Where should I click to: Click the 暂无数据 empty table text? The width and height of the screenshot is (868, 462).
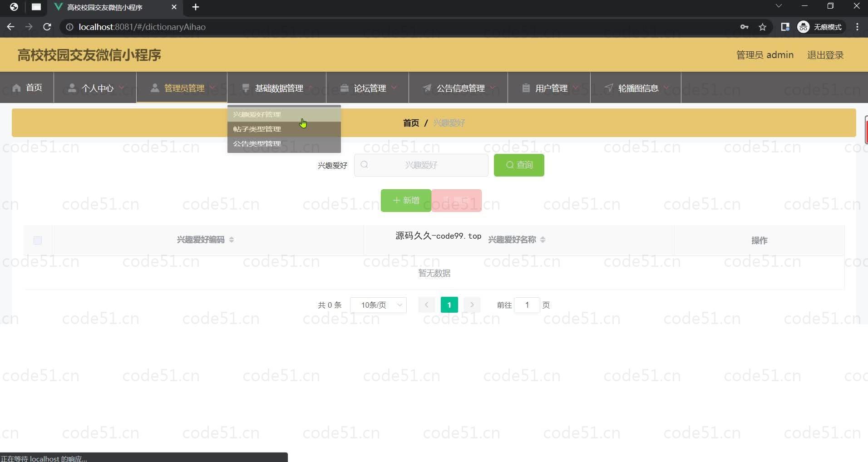434,273
